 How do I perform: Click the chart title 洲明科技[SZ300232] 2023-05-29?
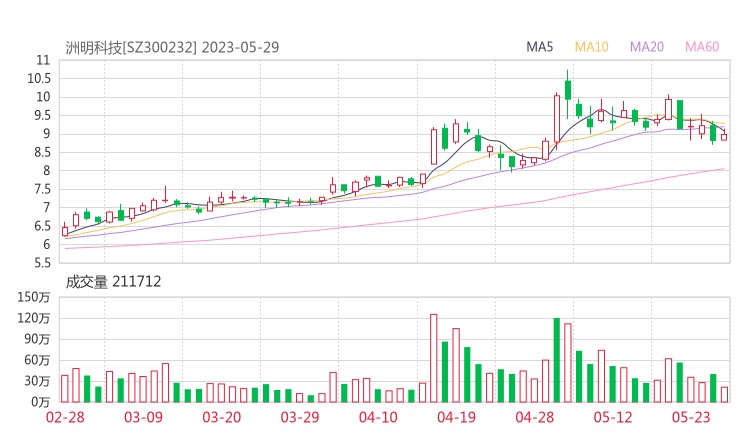pyautogui.click(x=172, y=47)
